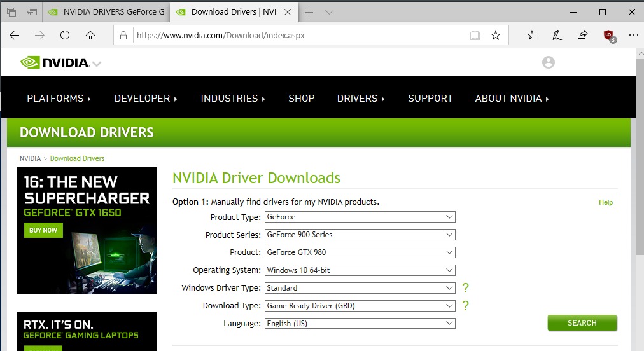Click the share page icon

[582, 36]
